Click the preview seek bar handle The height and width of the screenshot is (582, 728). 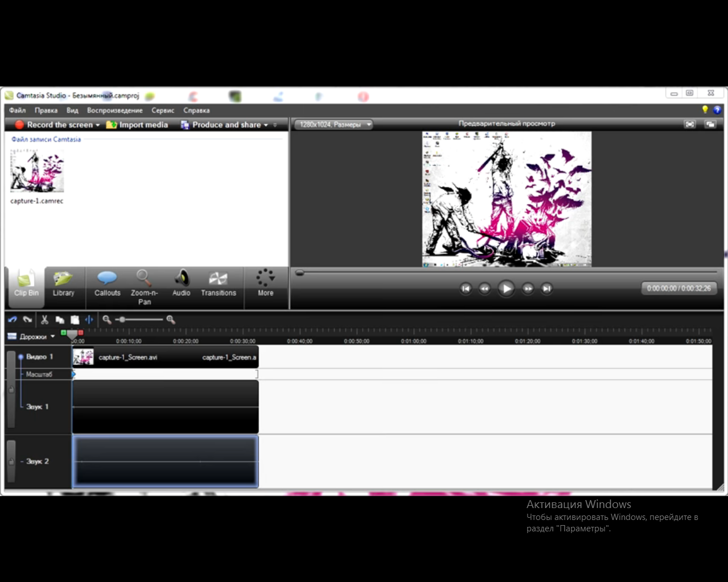tap(300, 273)
